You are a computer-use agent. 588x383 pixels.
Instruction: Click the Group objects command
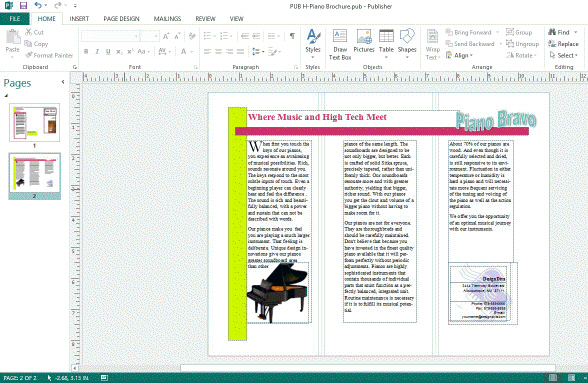coord(519,32)
